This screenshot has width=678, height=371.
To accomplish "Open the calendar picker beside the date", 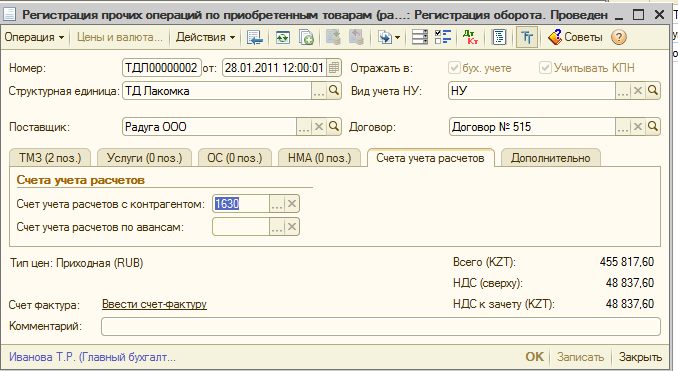I will point(334,68).
